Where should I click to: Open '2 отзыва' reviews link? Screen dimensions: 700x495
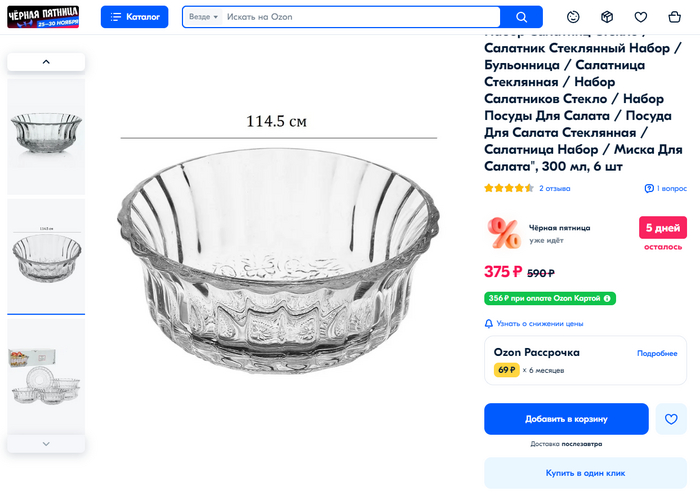click(554, 188)
